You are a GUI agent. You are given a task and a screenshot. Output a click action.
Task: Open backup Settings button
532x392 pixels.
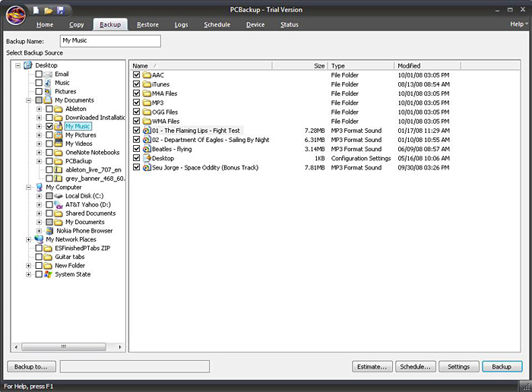click(x=459, y=367)
